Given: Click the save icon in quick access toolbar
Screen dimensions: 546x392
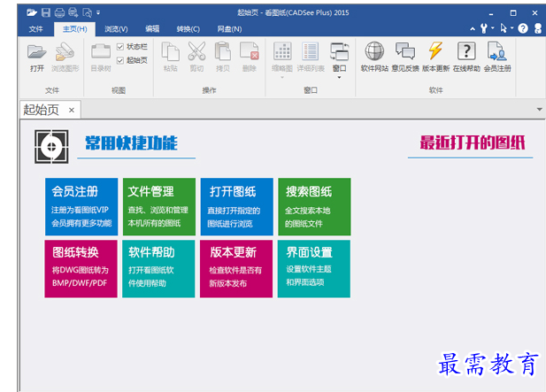Looking at the screenshot, I should 46,13.
